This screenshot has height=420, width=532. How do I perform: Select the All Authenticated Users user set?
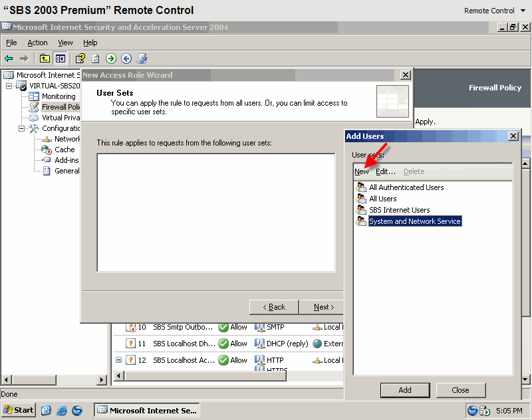406,187
